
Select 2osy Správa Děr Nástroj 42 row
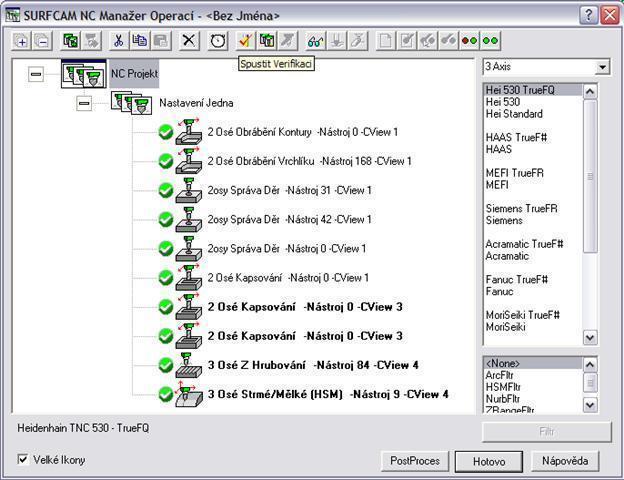click(289, 219)
